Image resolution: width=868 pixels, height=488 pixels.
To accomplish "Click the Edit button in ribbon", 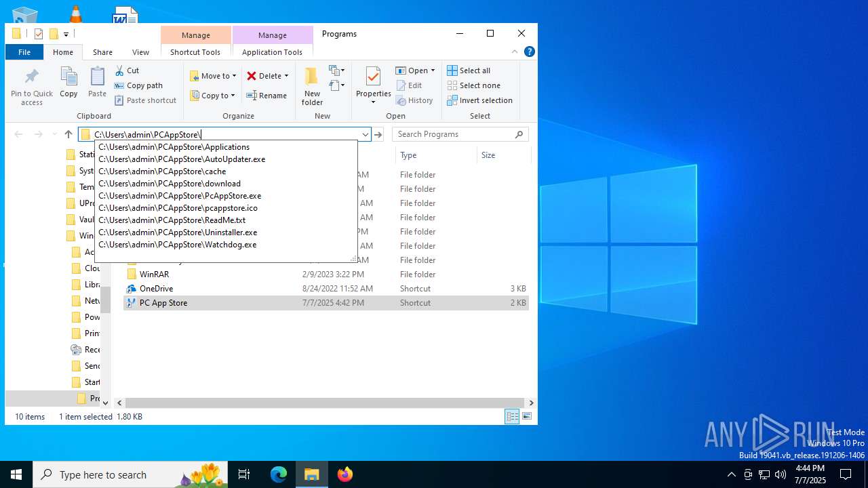I will pyautogui.click(x=409, y=85).
